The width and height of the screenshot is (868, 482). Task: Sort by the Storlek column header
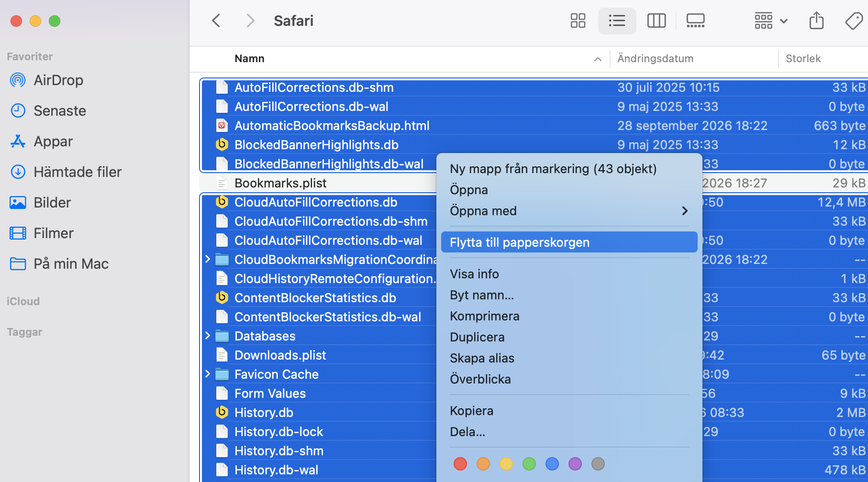coord(803,58)
